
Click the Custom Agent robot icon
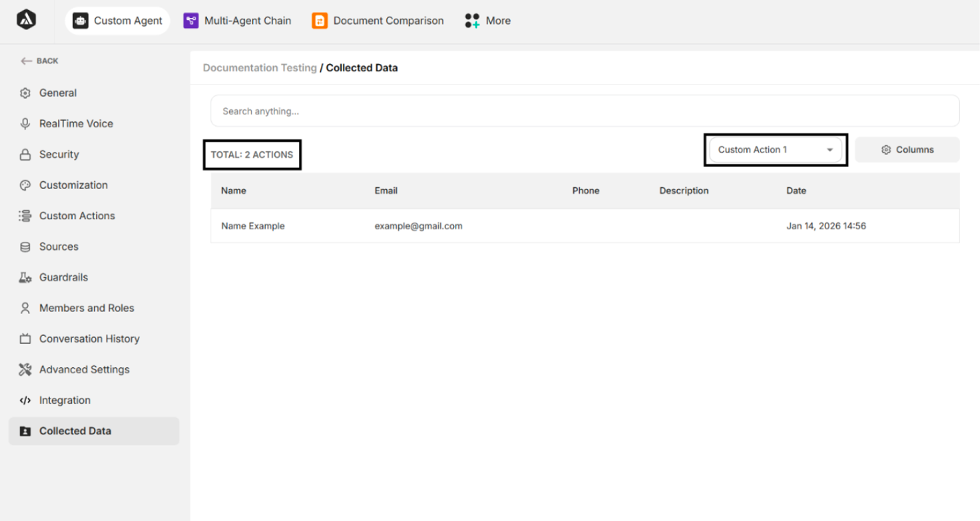80,21
